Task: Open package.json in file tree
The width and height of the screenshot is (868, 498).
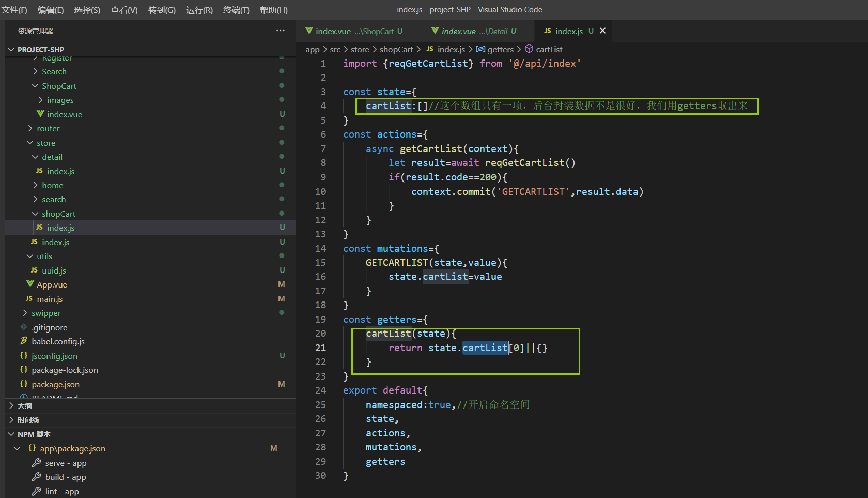Action: pyautogui.click(x=55, y=384)
